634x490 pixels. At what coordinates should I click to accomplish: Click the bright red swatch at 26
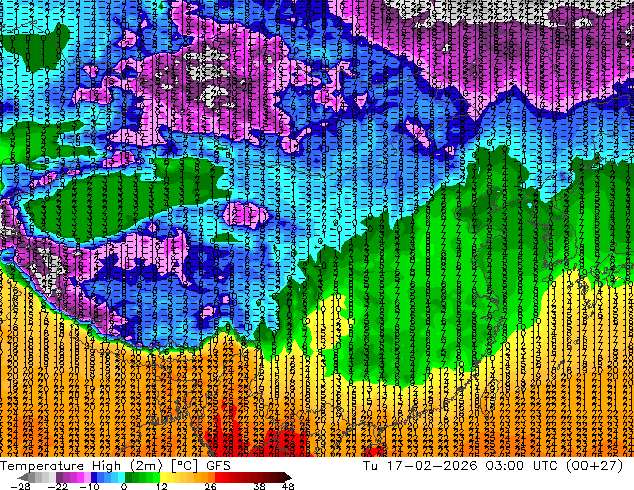click(x=218, y=477)
